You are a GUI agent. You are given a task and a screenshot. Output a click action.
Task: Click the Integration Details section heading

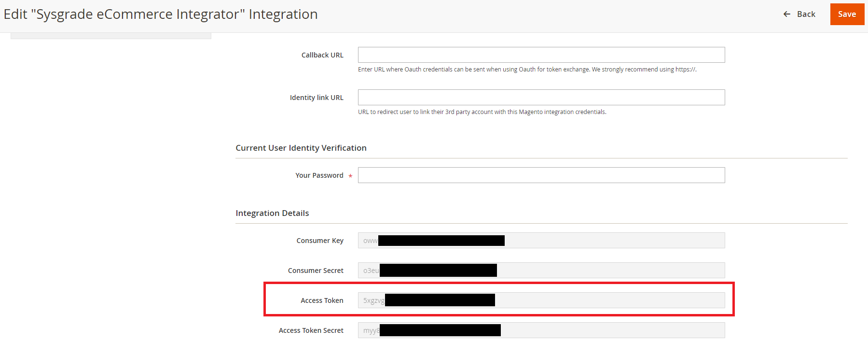(272, 213)
